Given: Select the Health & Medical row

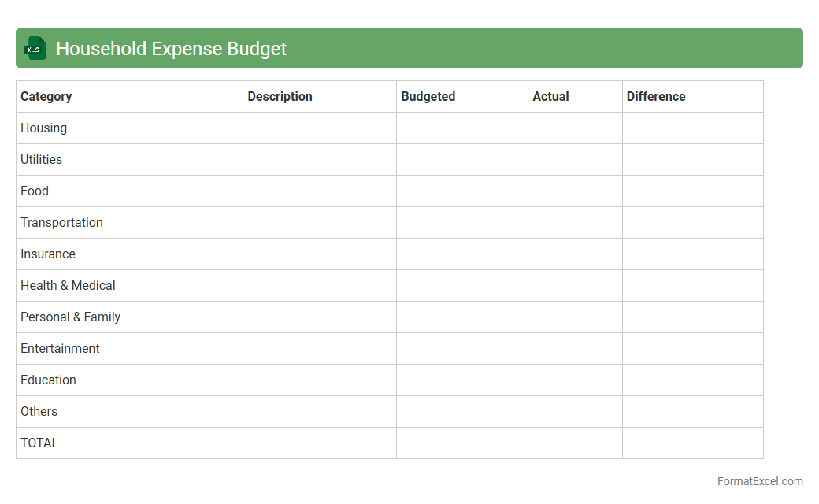Looking at the screenshot, I should click(69, 285).
